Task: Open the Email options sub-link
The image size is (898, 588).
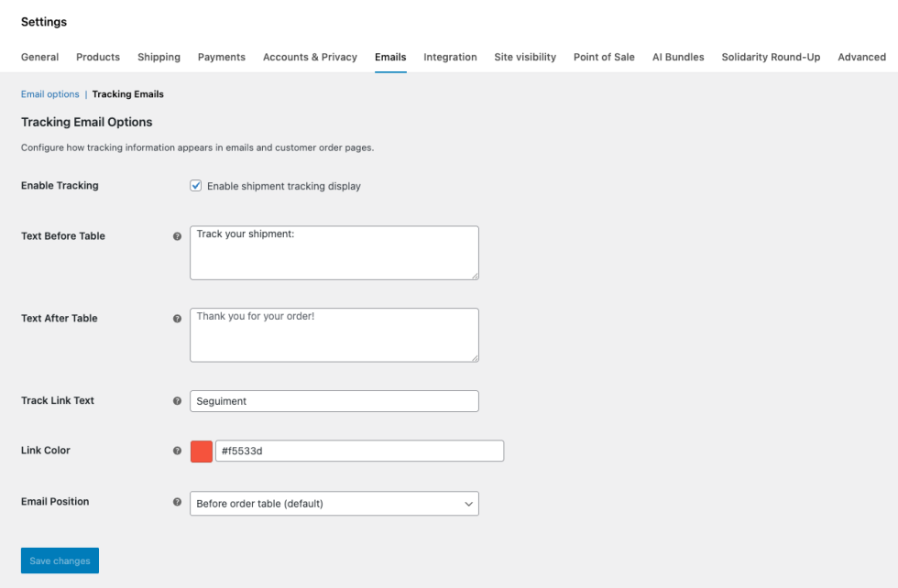Action: 50,94
